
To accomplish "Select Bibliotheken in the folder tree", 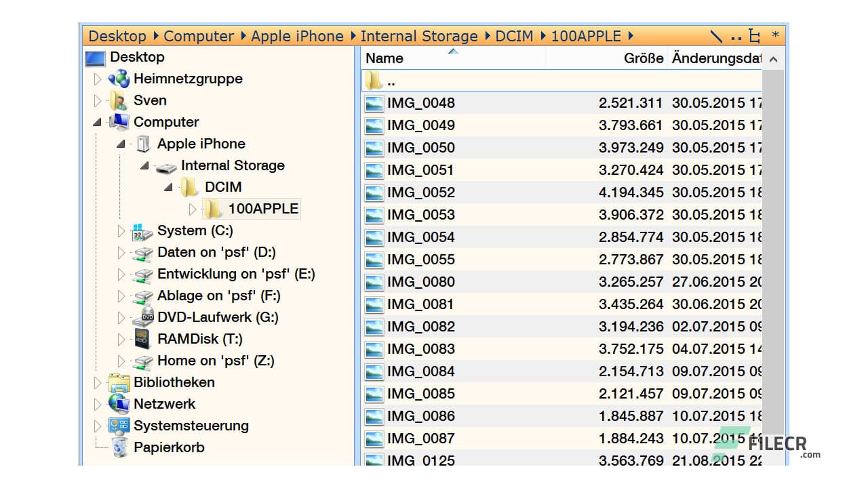I will point(174,382).
